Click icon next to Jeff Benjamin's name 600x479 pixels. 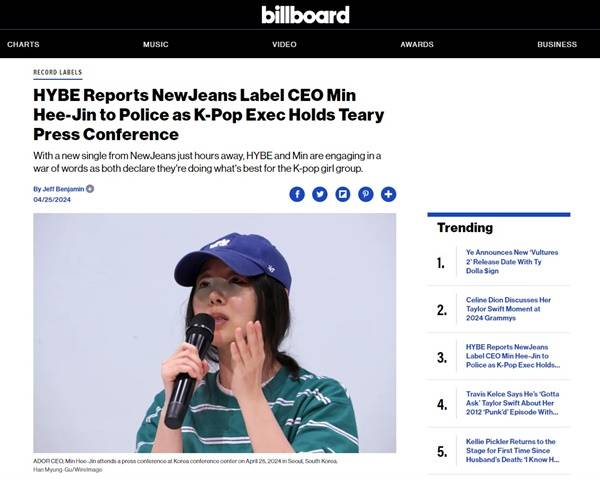pos(90,189)
